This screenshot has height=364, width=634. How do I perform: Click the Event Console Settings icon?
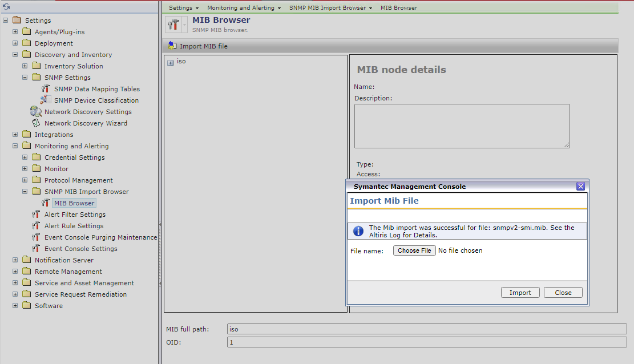(x=36, y=249)
